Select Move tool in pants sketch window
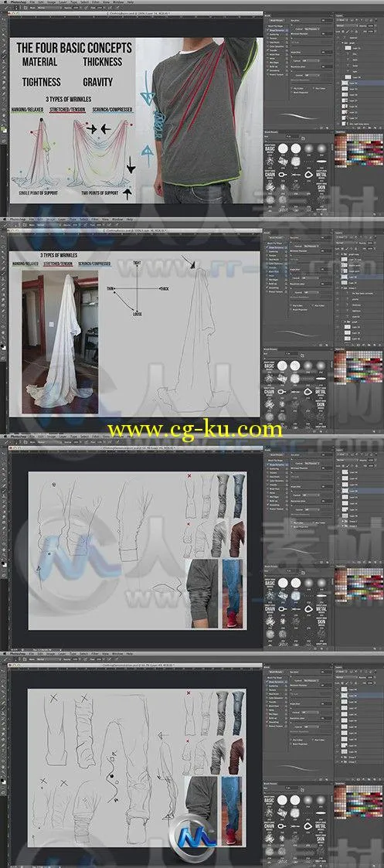 coord(3,671)
